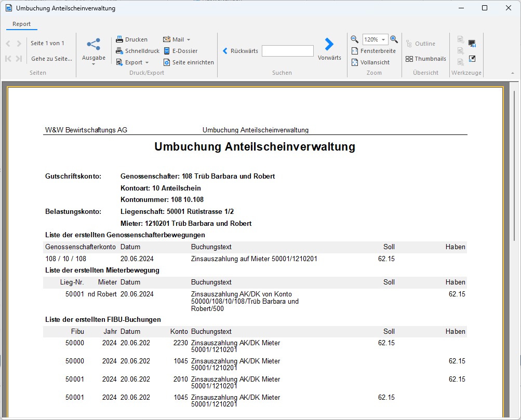Click the shrink-window arrow tool icon

point(472,59)
